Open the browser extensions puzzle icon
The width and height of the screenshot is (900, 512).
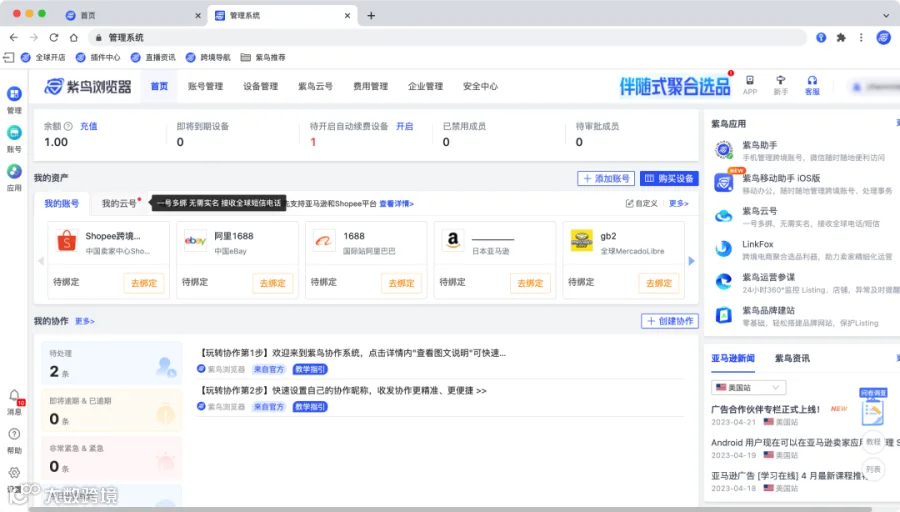[x=841, y=37]
